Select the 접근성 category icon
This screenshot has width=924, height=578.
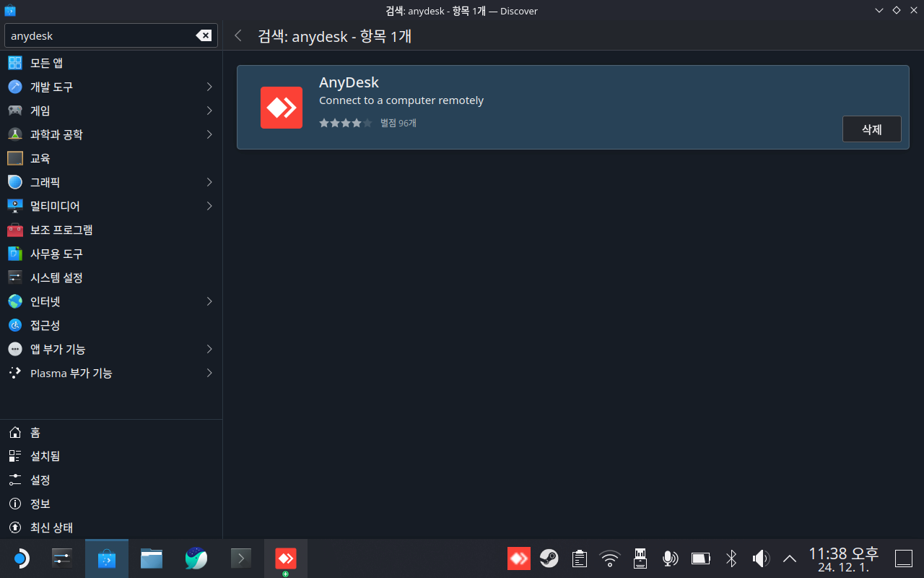(15, 325)
